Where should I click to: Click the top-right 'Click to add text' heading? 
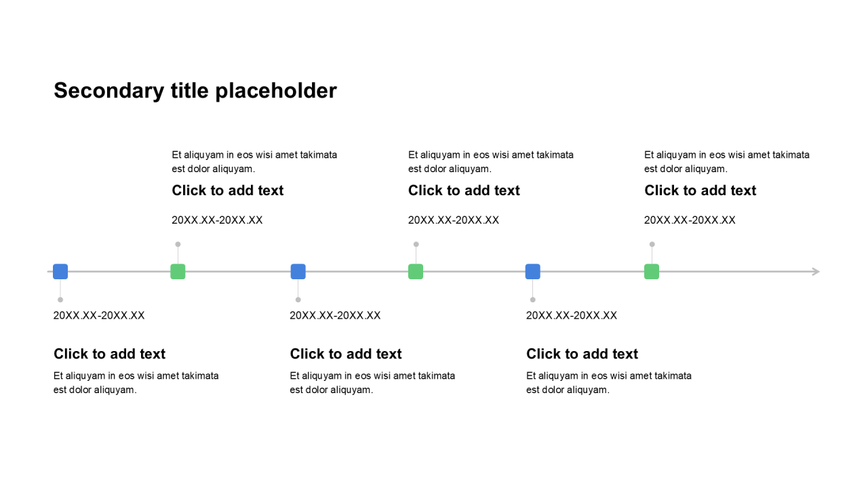tap(701, 190)
